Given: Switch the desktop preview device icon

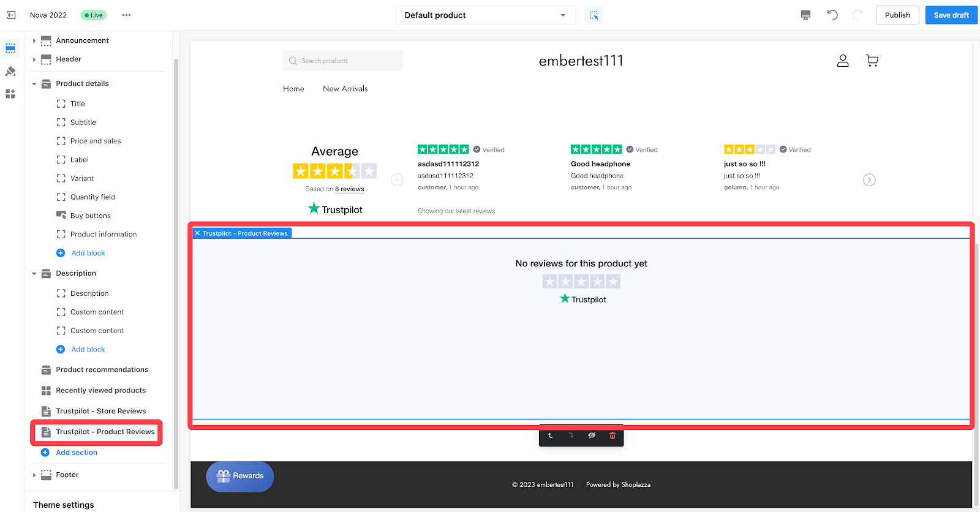Looking at the screenshot, I should click(805, 15).
